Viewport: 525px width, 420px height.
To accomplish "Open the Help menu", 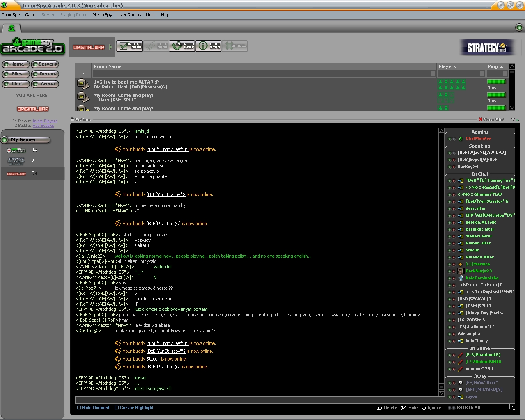I will 165,15.
